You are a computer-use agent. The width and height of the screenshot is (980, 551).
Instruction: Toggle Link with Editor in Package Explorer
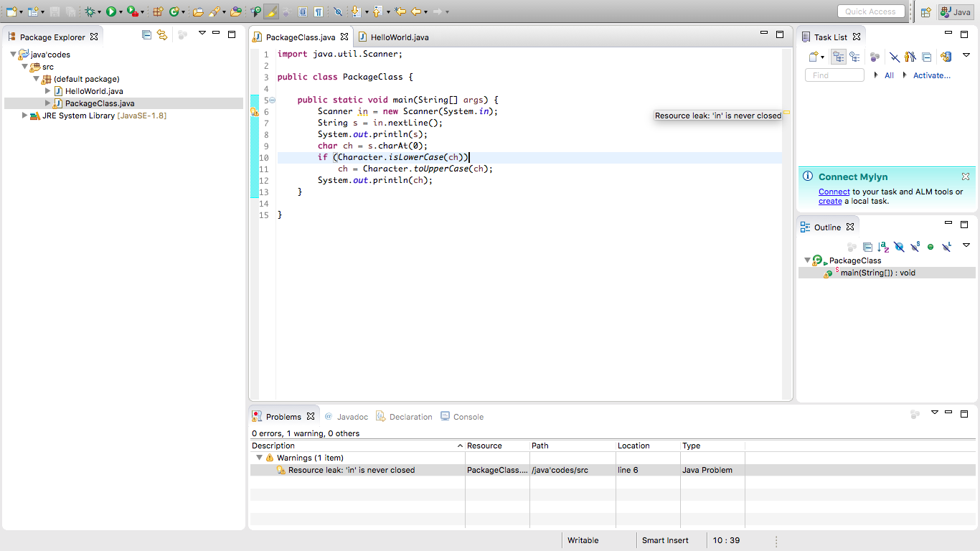162,34
